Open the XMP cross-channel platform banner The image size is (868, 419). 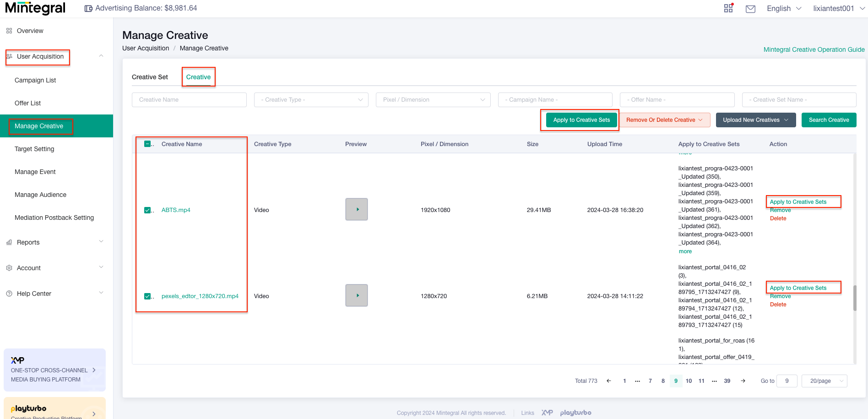coord(54,370)
